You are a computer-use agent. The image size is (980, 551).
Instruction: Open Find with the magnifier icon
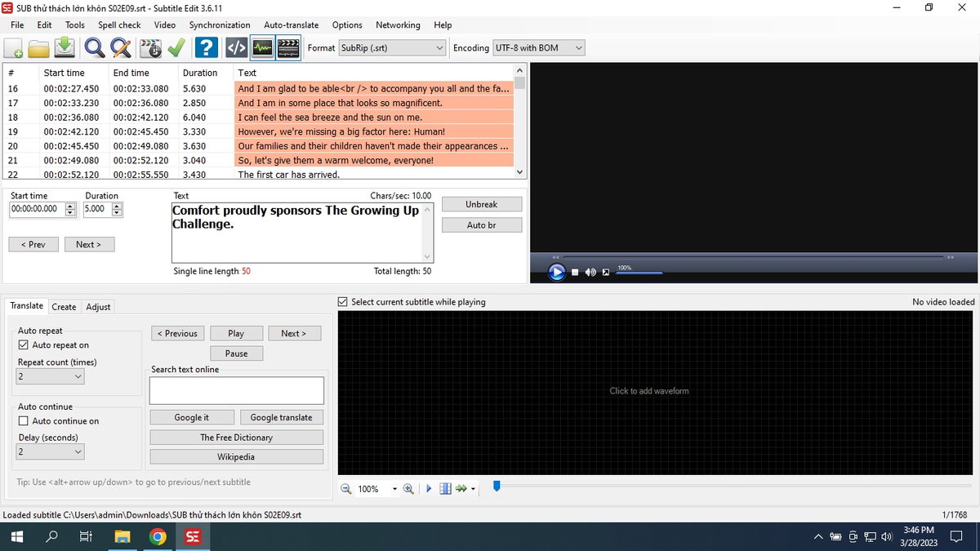pos(95,48)
